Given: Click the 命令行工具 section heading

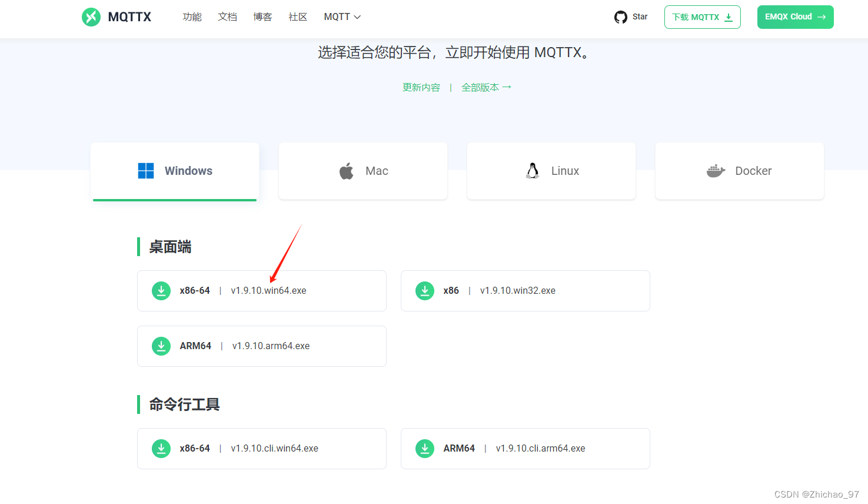Looking at the screenshot, I should coord(184,405).
